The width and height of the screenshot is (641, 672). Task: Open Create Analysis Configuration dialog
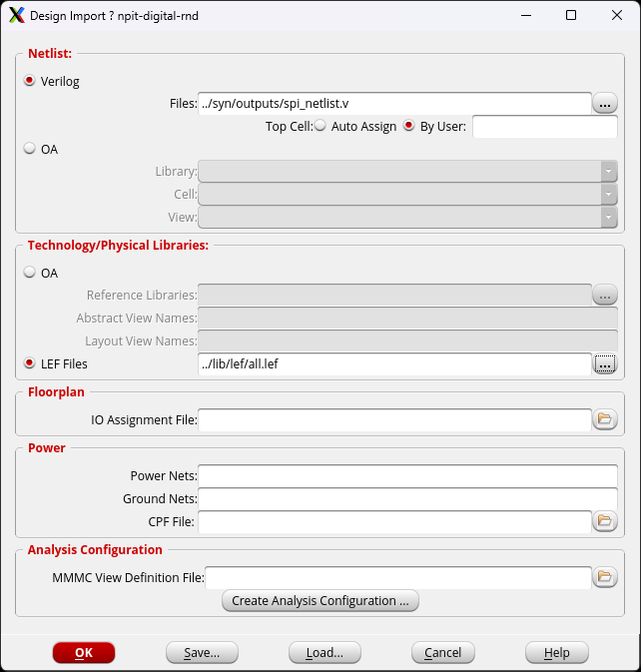(x=320, y=601)
